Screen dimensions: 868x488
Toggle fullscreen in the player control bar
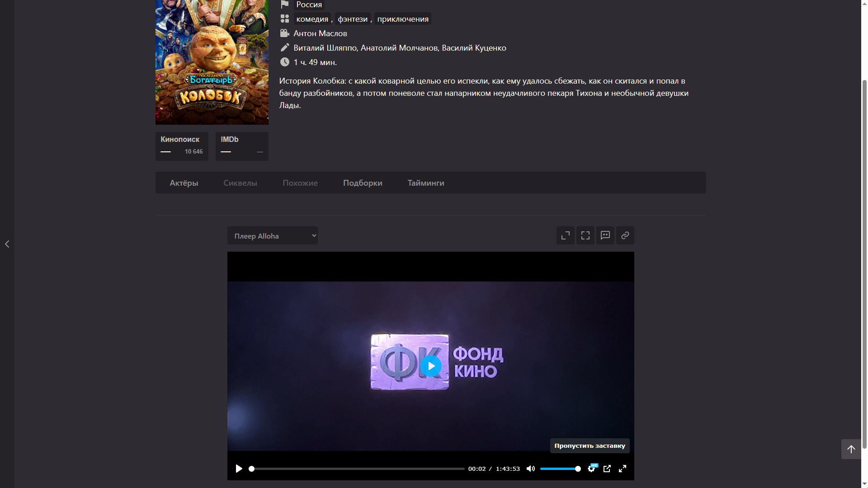[623, 469]
